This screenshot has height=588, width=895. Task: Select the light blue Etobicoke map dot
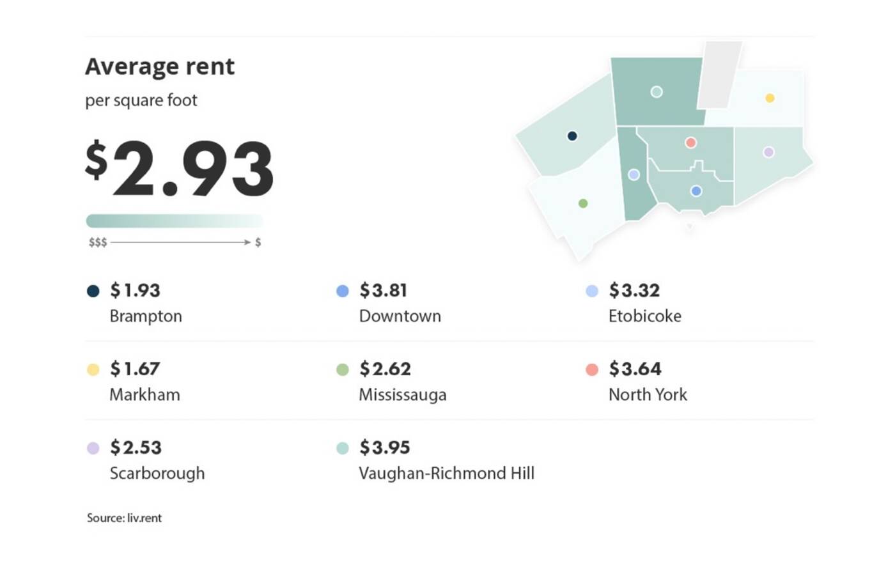634,174
